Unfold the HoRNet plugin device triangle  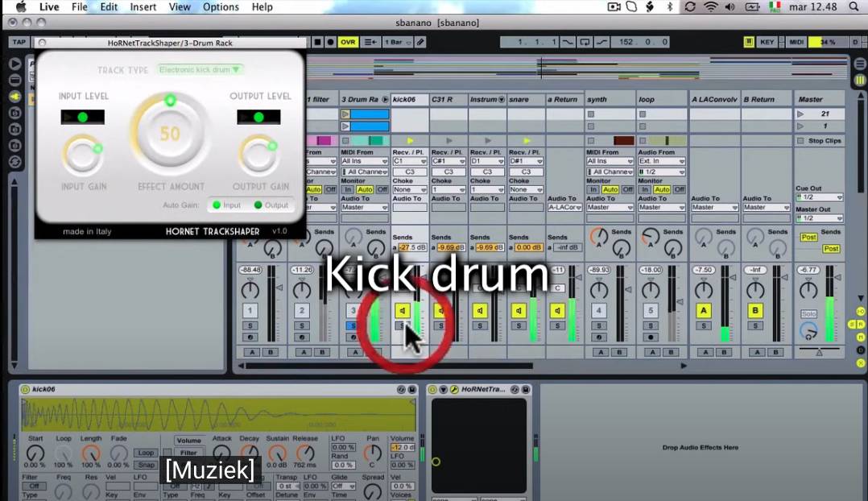pos(443,390)
